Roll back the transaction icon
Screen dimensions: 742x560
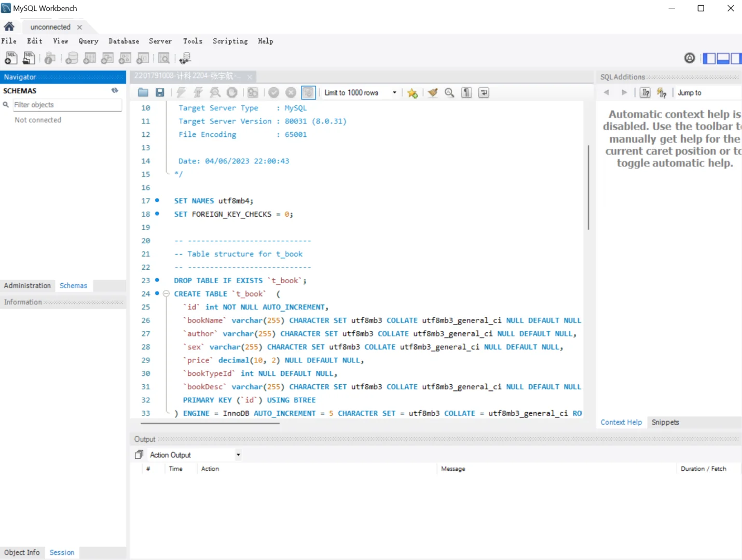[x=291, y=93]
